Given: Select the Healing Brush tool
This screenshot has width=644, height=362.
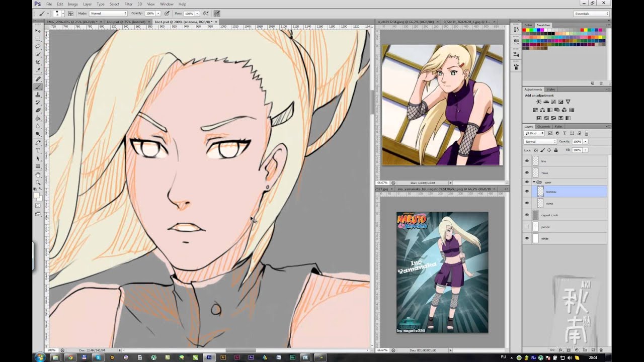Looking at the screenshot, I should (x=38, y=78).
